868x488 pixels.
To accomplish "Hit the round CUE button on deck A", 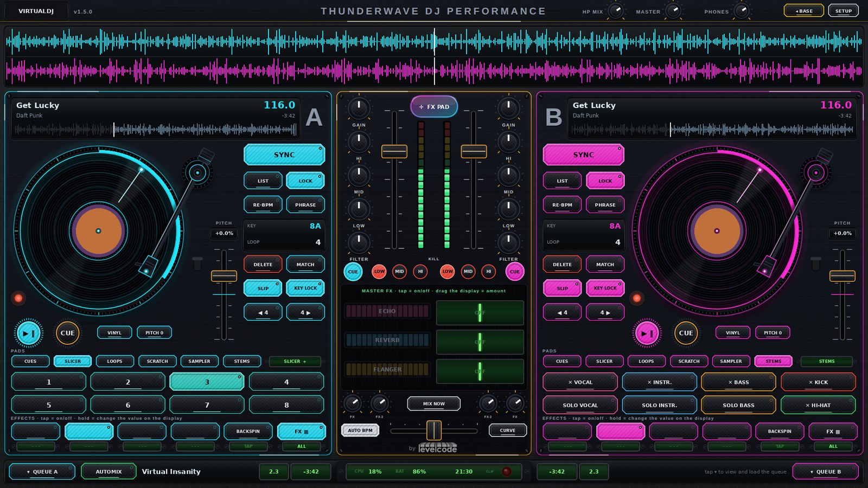I will pos(67,333).
